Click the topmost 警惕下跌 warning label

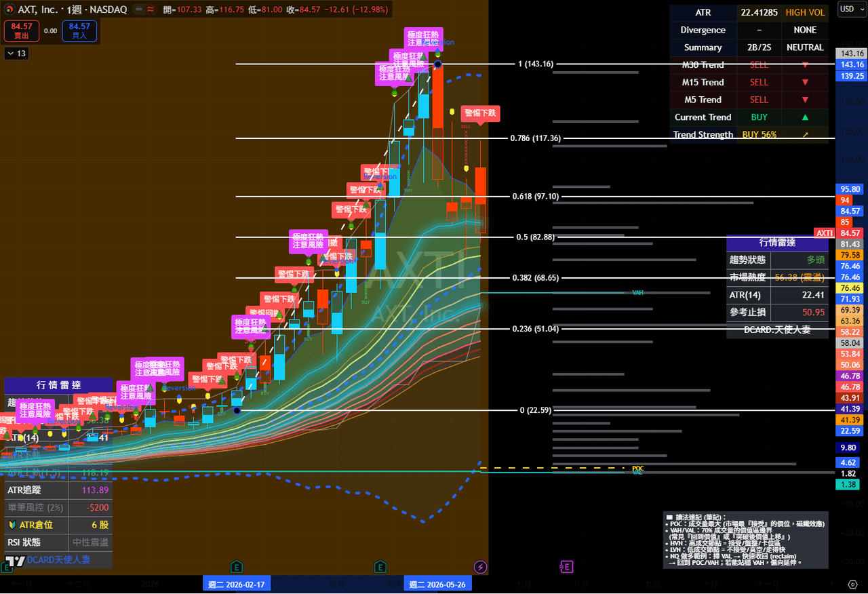coord(481,113)
